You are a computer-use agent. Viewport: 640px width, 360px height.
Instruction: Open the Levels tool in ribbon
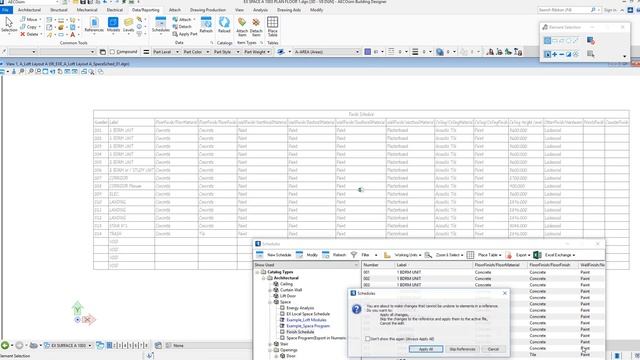tap(128, 25)
